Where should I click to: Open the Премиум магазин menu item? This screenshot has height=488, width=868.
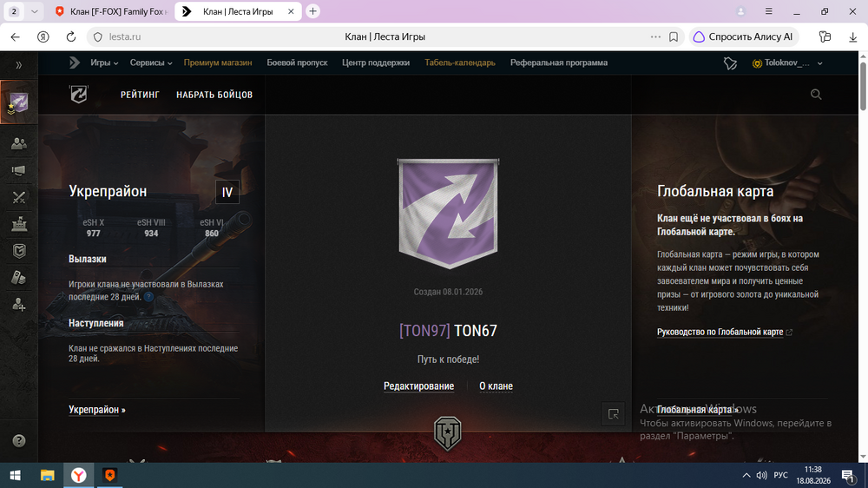tap(218, 63)
